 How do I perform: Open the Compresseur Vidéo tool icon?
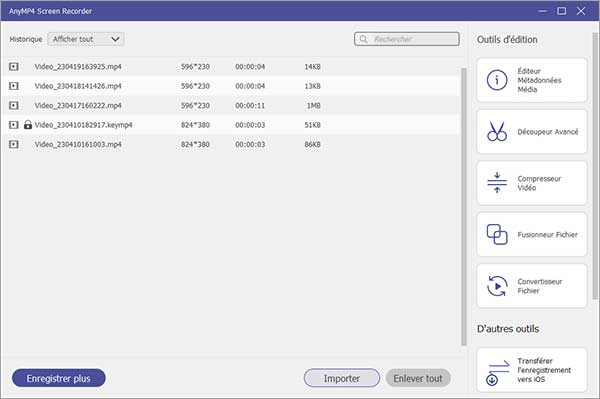[x=497, y=182]
